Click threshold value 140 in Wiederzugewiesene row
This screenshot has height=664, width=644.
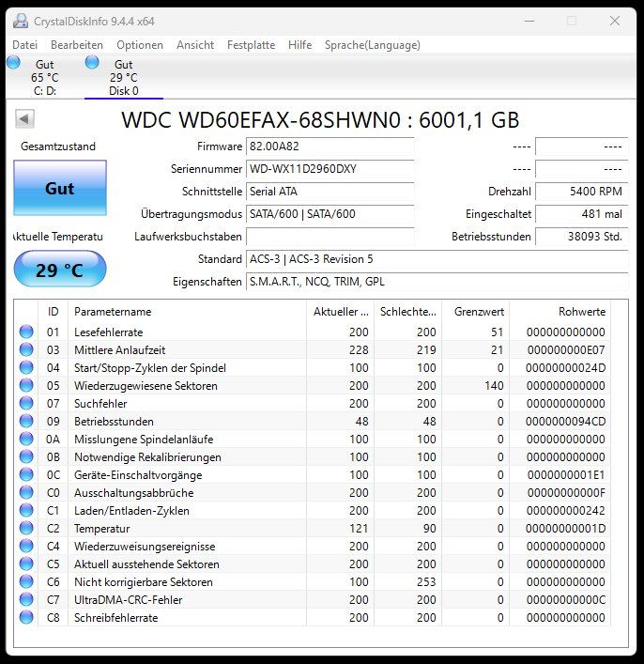click(494, 386)
